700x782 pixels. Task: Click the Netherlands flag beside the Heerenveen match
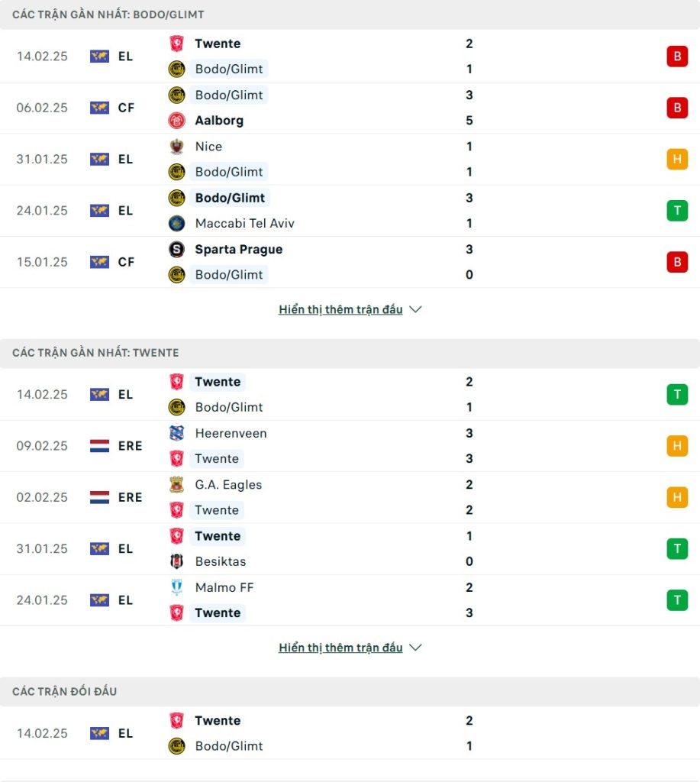point(99,446)
